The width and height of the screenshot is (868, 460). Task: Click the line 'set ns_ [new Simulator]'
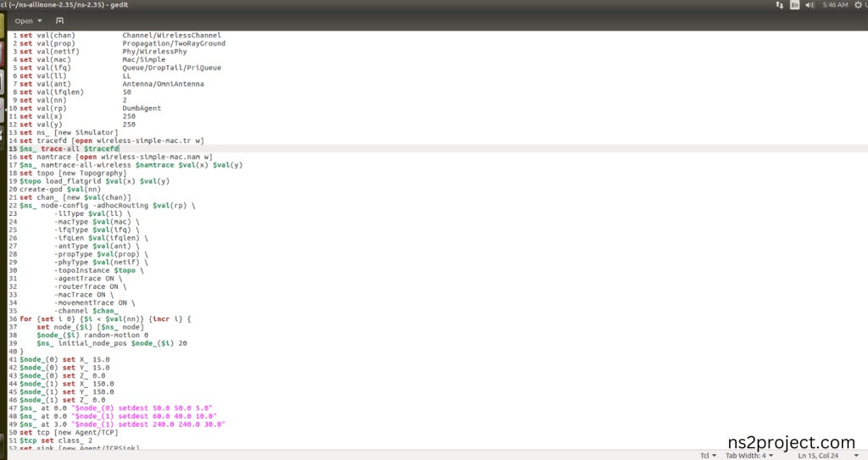69,133
